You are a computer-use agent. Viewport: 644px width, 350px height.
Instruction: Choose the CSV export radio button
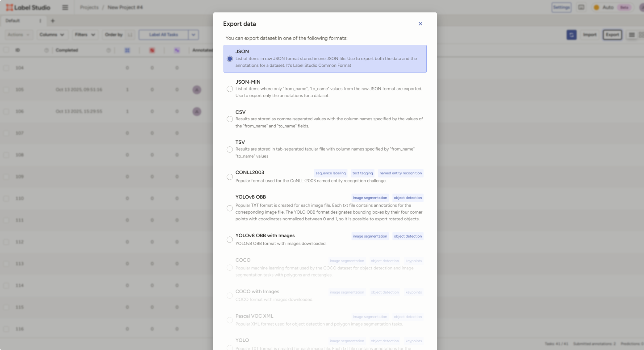230,119
